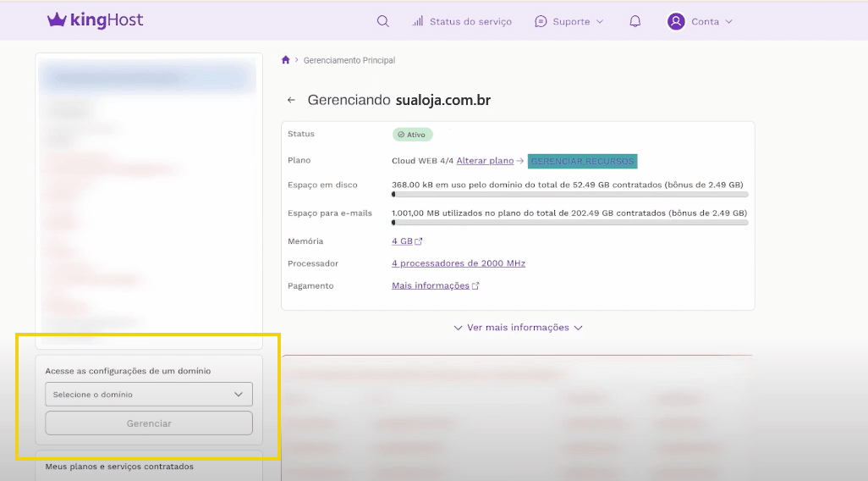Click the GERENCIAR RECURSOS button

pyautogui.click(x=582, y=161)
